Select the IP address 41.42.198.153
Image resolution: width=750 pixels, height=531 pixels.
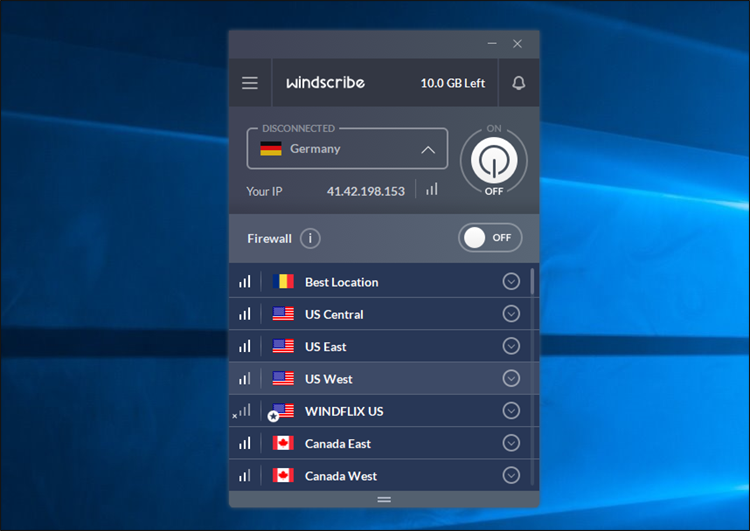[x=365, y=191]
